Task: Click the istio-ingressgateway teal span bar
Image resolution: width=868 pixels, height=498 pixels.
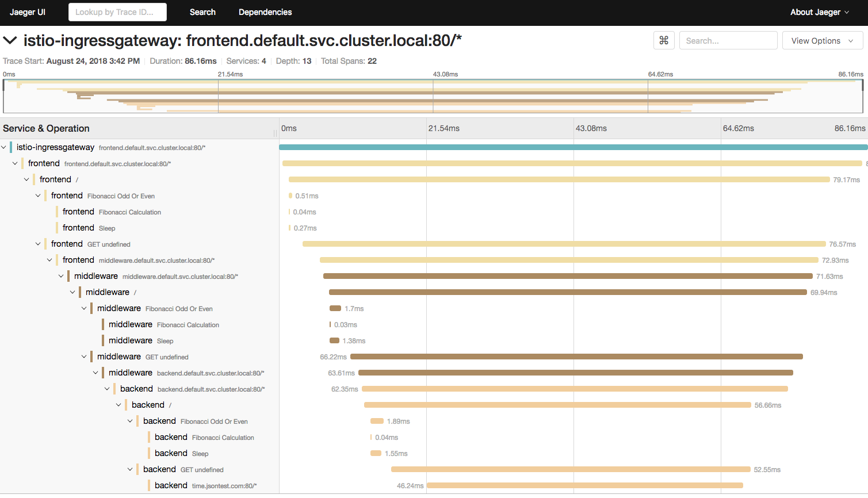Action: tap(573, 147)
